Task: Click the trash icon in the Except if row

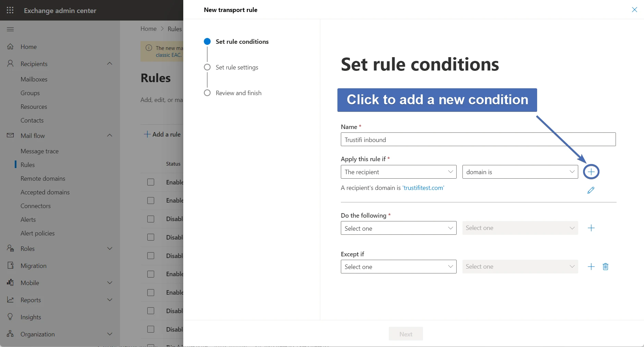Action: (606, 267)
